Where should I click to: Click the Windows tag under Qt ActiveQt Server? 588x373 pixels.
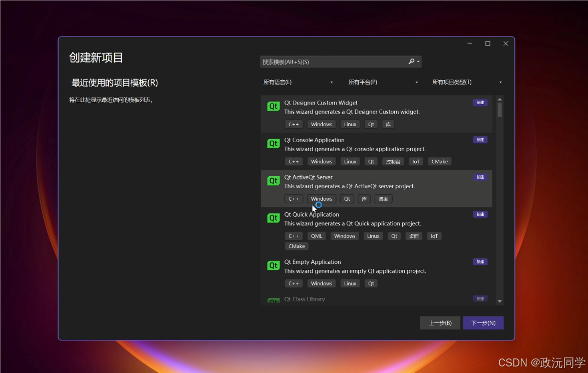pyautogui.click(x=322, y=199)
